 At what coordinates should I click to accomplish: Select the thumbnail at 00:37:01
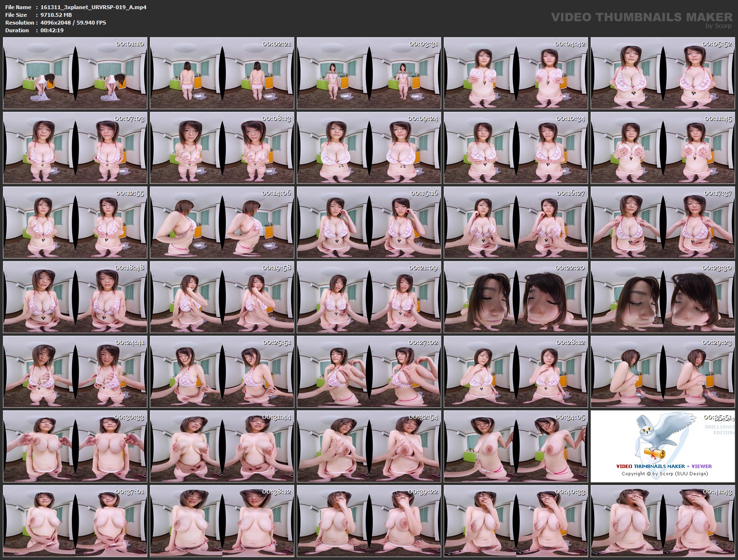pos(75,521)
